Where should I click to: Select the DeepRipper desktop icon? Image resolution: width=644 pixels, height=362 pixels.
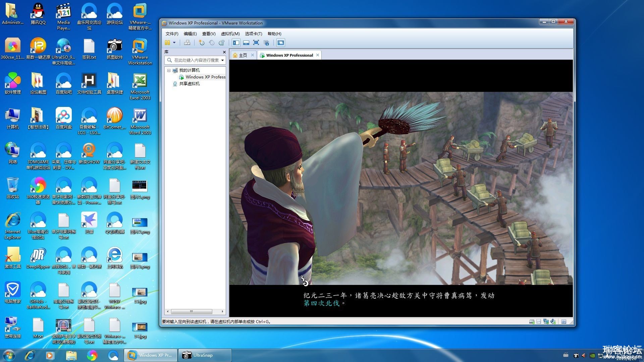[38, 258]
